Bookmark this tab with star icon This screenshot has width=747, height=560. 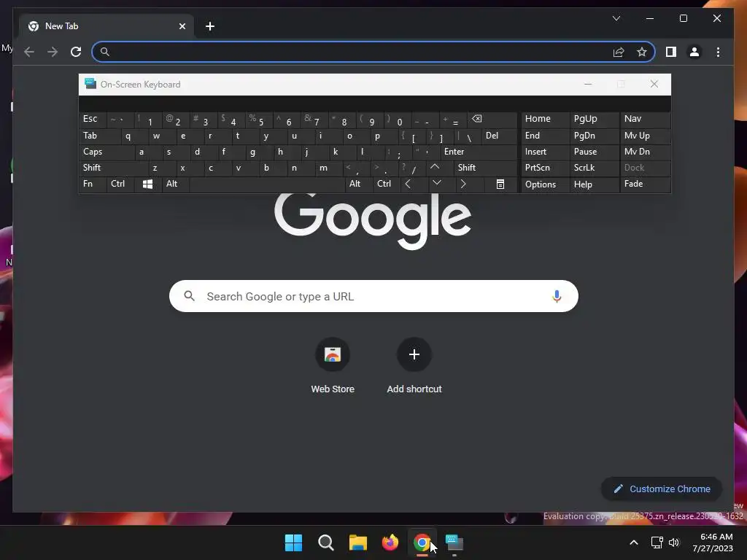[642, 52]
